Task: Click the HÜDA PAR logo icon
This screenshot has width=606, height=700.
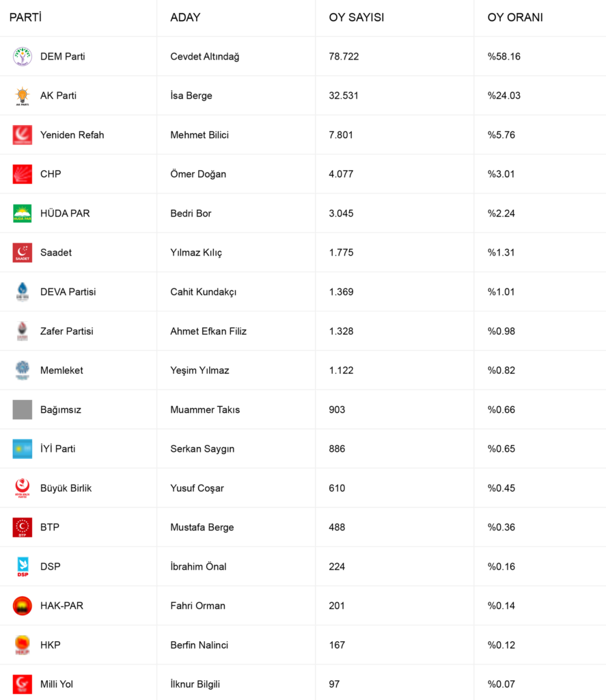Action: point(23,213)
